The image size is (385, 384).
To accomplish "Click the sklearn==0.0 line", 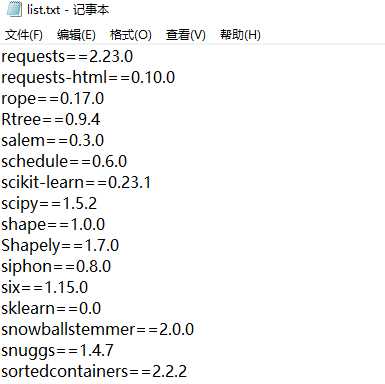I will tap(51, 308).
